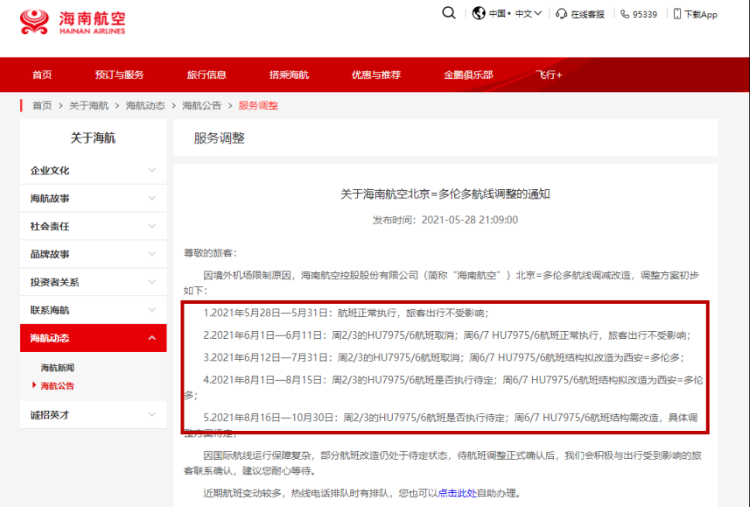
Task: Click the greeting 尊敬的旅客
Action: (210, 253)
